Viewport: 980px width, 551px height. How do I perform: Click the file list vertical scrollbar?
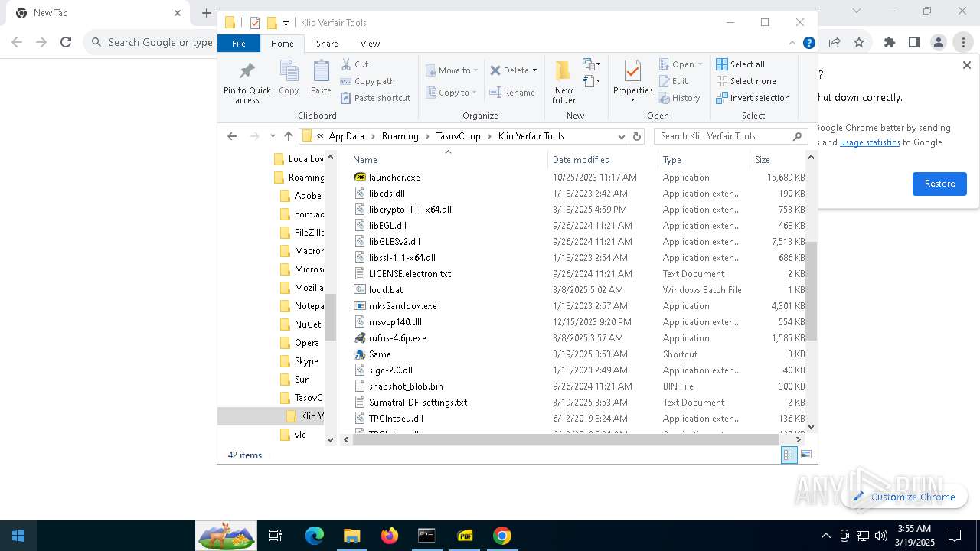click(812, 291)
